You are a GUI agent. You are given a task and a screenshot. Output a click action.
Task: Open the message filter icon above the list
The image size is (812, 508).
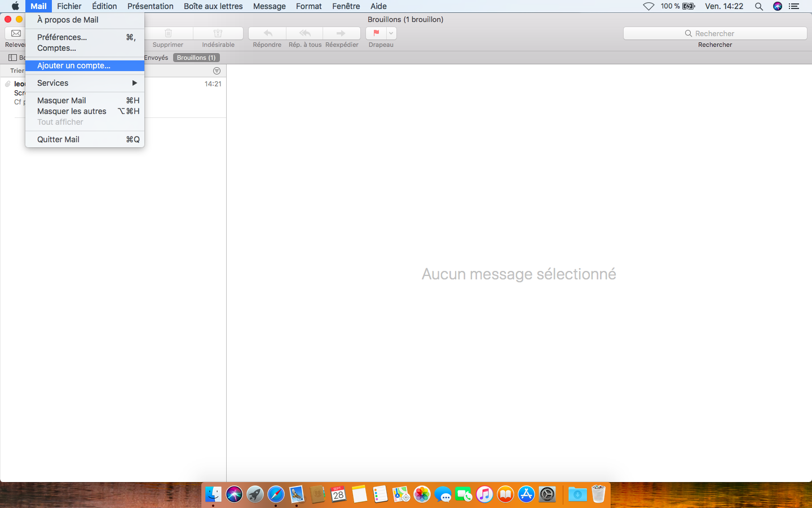[x=217, y=71]
